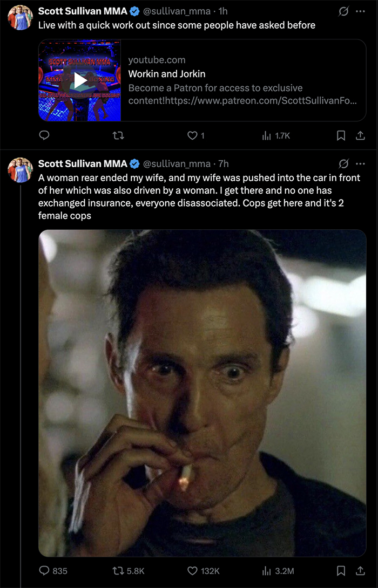This screenshot has height=588, width=378.
Task: Share the workout livestream tweet
Action: point(360,136)
